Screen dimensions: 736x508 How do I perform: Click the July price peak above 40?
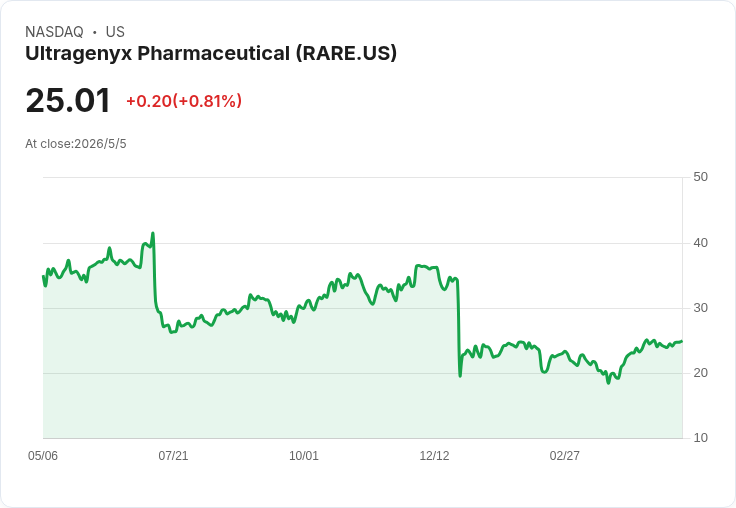click(x=153, y=233)
